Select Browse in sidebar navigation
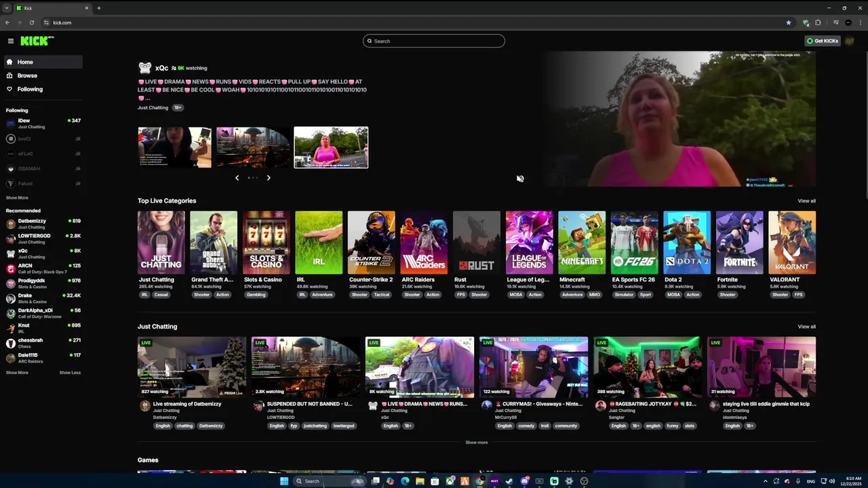 (x=43, y=75)
